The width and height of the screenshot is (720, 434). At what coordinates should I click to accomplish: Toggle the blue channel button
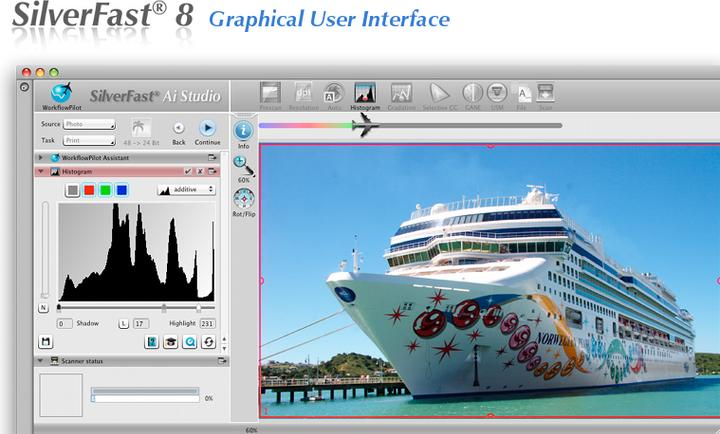pos(122,190)
